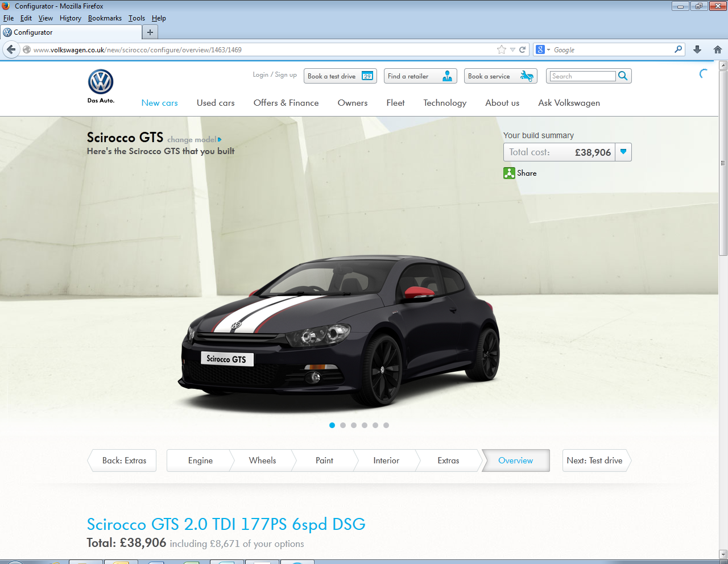Open the New cars navigation item
The width and height of the screenshot is (728, 564).
[160, 103]
